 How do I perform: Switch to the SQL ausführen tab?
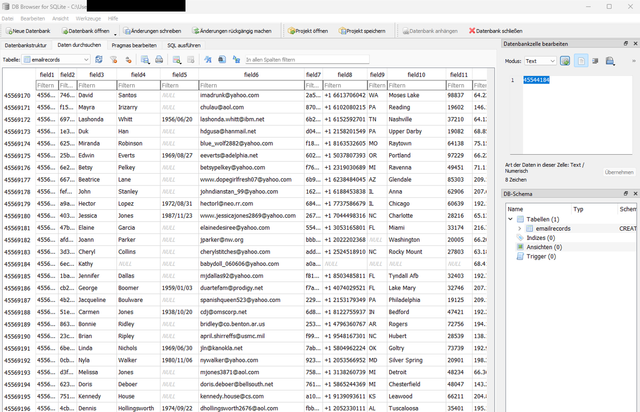point(184,45)
